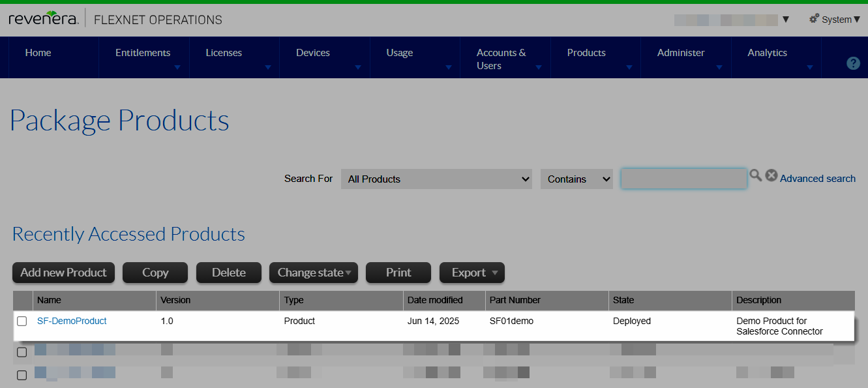
Task: Click the Copy button
Action: [x=155, y=273]
